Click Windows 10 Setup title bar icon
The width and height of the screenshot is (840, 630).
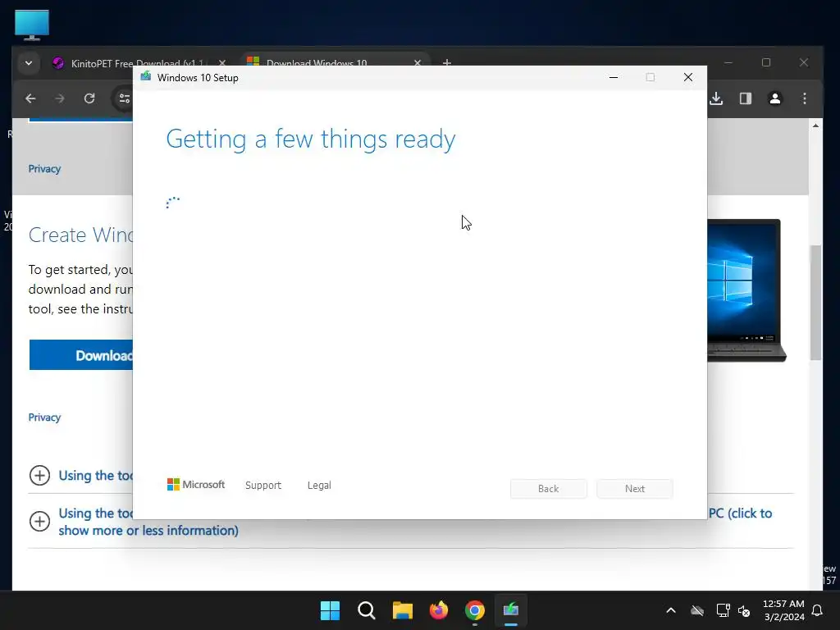pos(146,76)
